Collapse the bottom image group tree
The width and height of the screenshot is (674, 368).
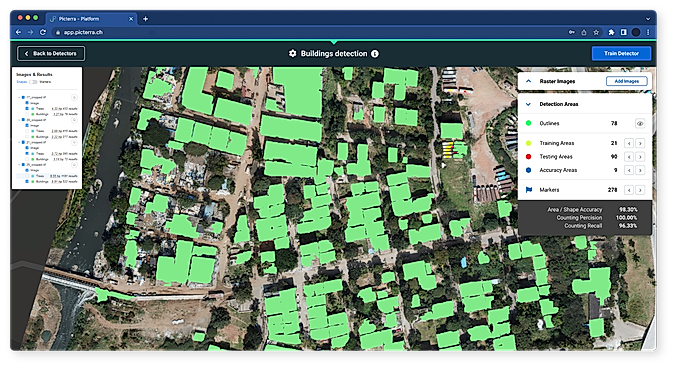pos(19,165)
